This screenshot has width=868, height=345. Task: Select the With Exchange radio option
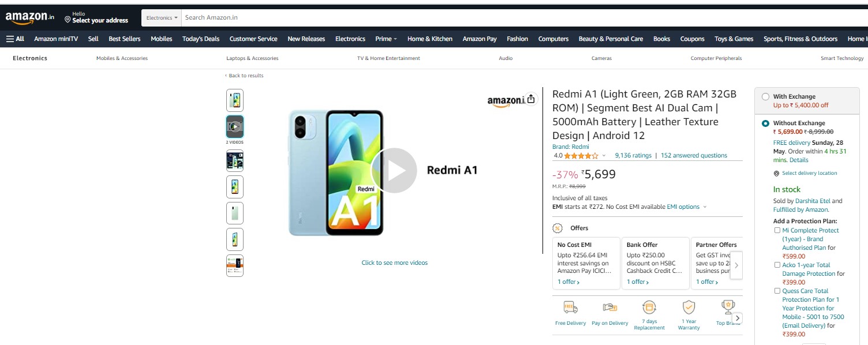(765, 97)
